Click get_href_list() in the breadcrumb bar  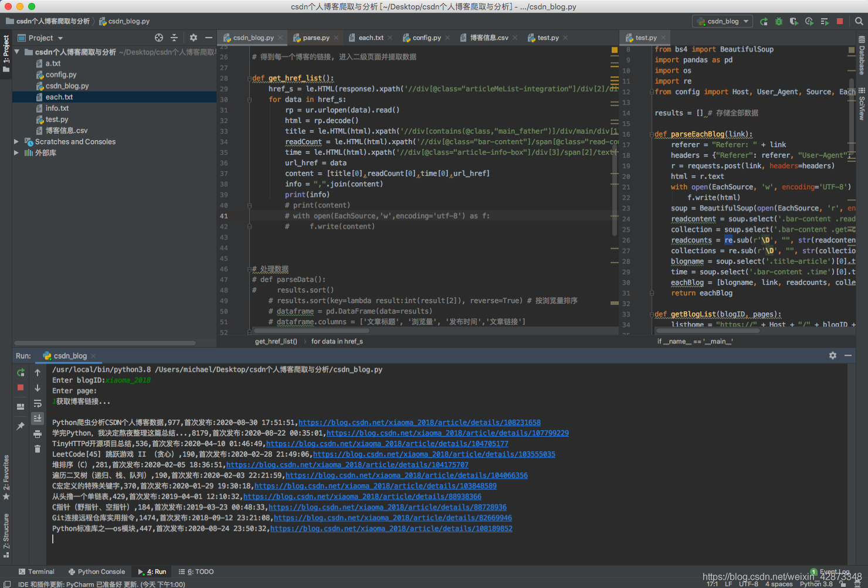(276, 341)
